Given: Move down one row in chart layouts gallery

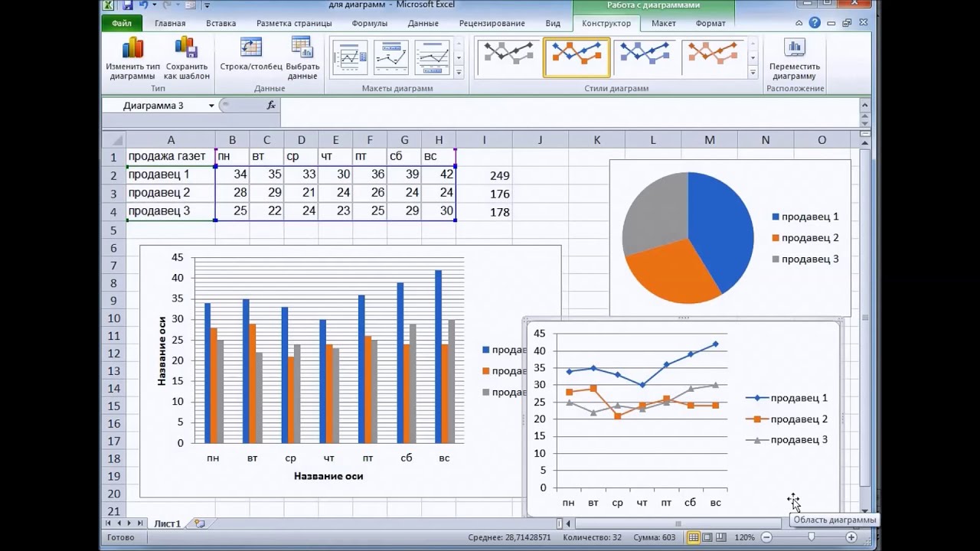Looking at the screenshot, I should [x=459, y=58].
